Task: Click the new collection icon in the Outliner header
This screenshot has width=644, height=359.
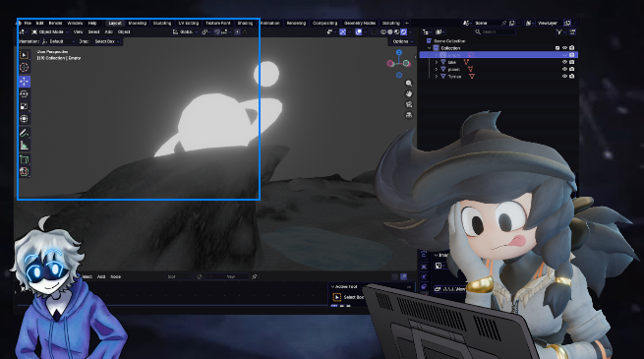Action: click(572, 31)
